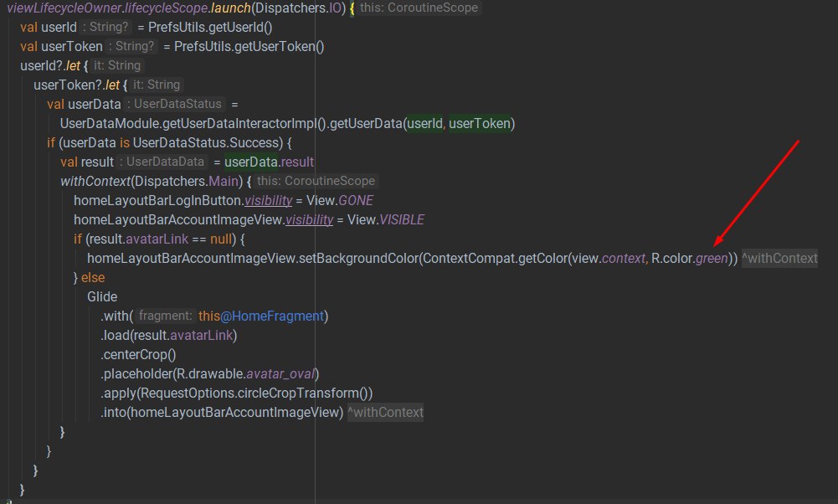Click ^withContext hint on setBackgroundColor line
The width and height of the screenshot is (838, 504).
pos(779,259)
